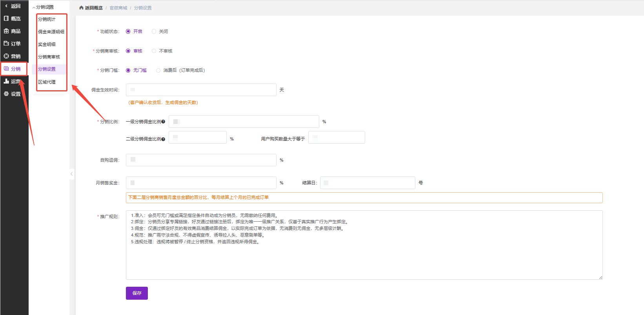Open 营销 marketing icon in sidebar

pyautogui.click(x=6, y=56)
